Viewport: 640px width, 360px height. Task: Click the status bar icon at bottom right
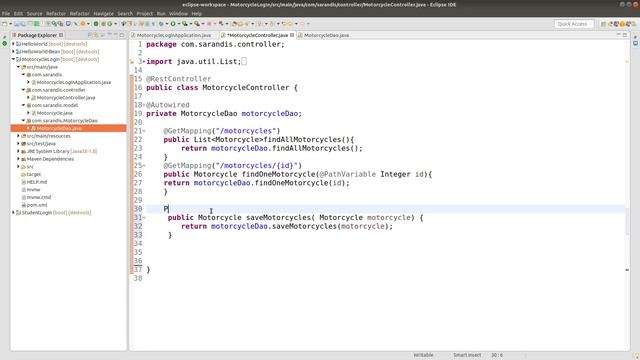(636, 356)
